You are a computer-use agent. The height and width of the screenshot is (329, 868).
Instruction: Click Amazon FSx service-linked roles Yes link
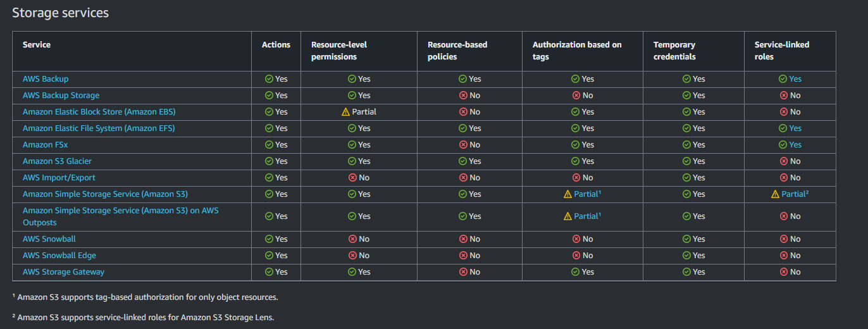click(x=795, y=145)
